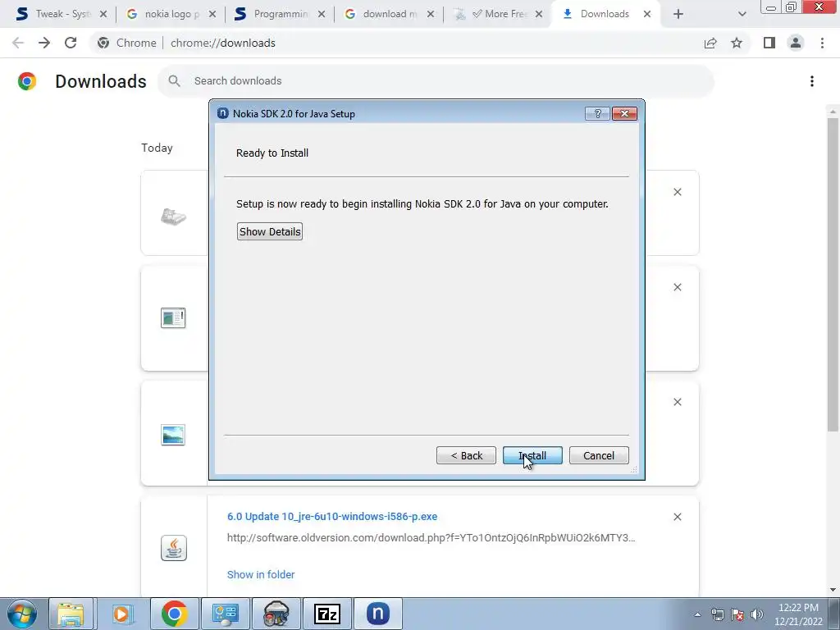Viewport: 840px width, 630px height.
Task: Click the Install button in setup dialog
Action: tap(532, 455)
